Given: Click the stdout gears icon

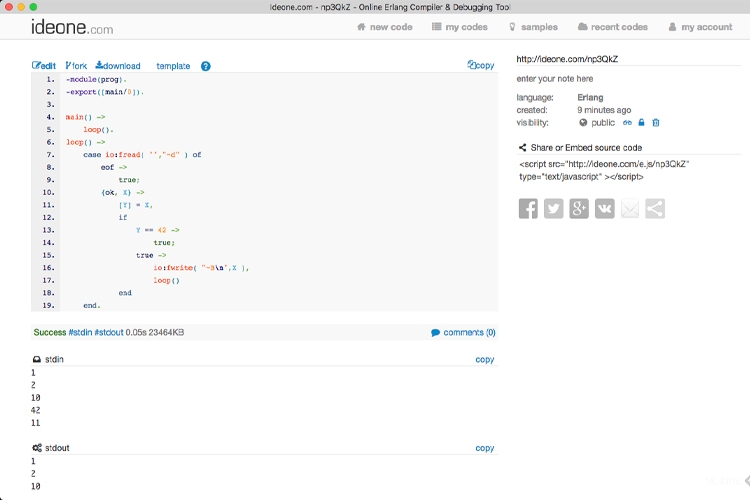Looking at the screenshot, I should pyautogui.click(x=37, y=448).
